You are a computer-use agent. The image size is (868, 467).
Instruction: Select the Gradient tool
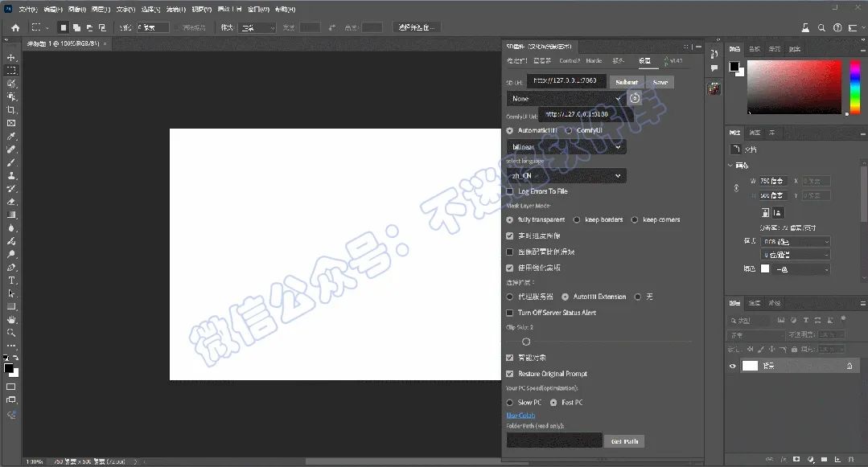click(11, 215)
